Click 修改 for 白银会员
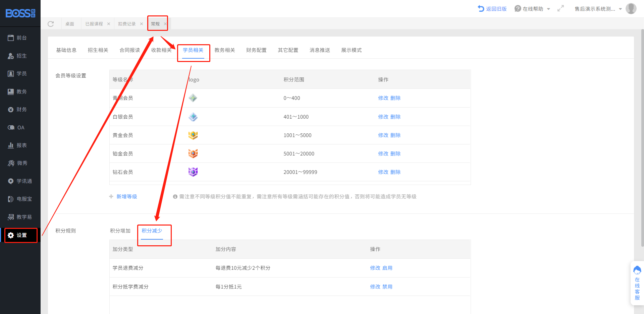Screen dimensions: 644x314 tap(383, 117)
